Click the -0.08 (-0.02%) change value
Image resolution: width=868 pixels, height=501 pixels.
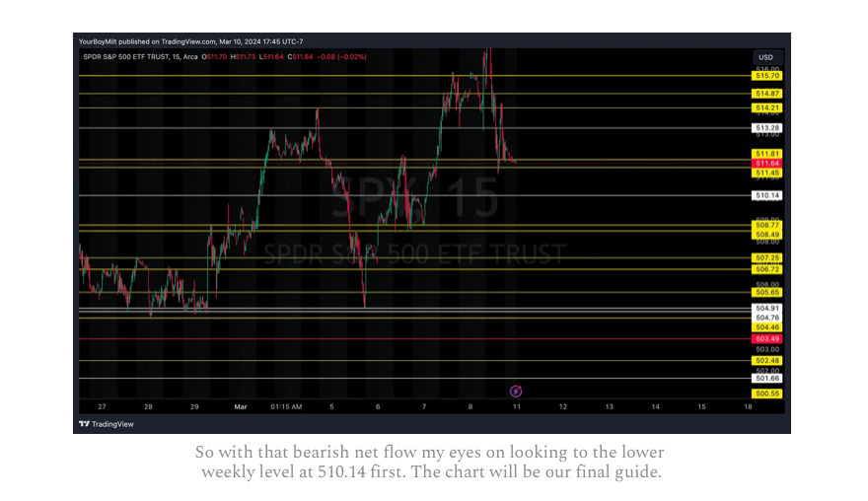click(x=341, y=57)
